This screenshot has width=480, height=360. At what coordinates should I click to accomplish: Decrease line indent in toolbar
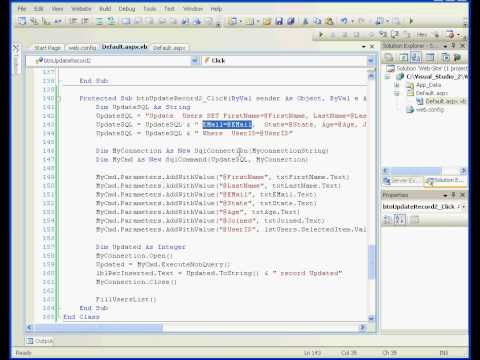[73, 21]
